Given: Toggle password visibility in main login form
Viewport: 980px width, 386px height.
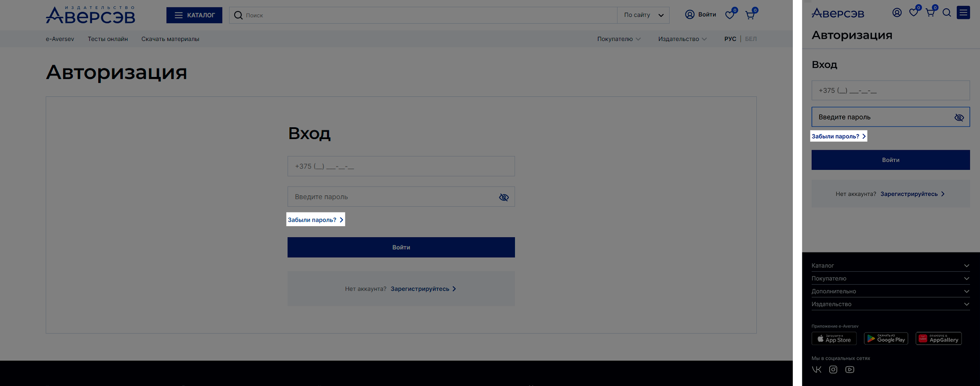Looking at the screenshot, I should coord(504,197).
